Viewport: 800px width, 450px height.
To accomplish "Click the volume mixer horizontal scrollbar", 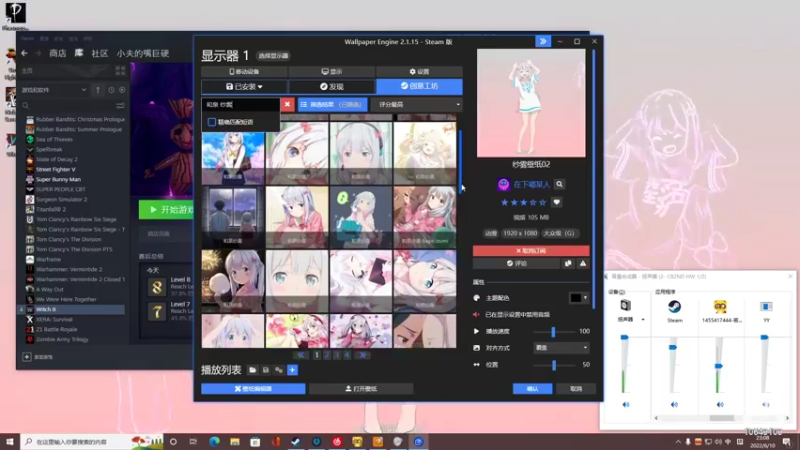I will click(721, 418).
